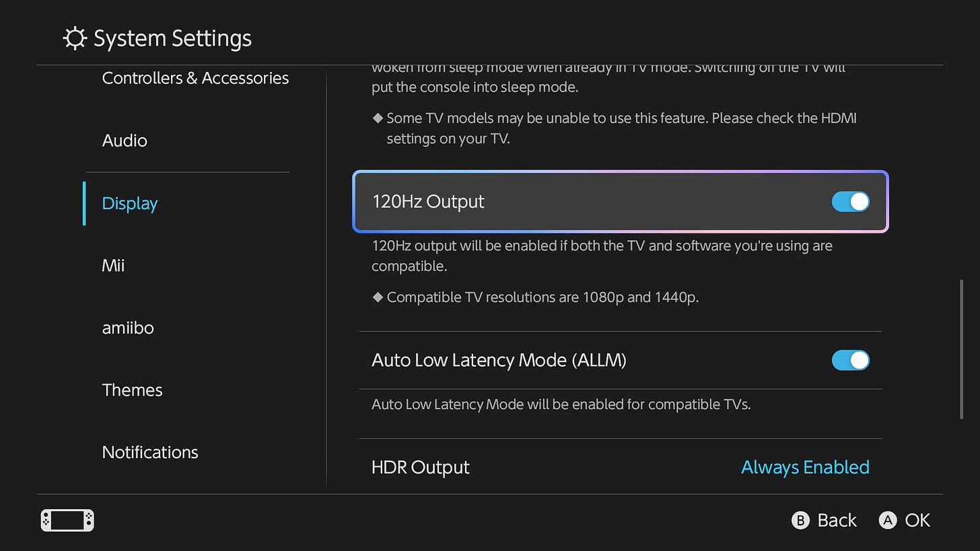Open the Display settings section
Viewport: 980px width, 551px height.
tap(129, 203)
